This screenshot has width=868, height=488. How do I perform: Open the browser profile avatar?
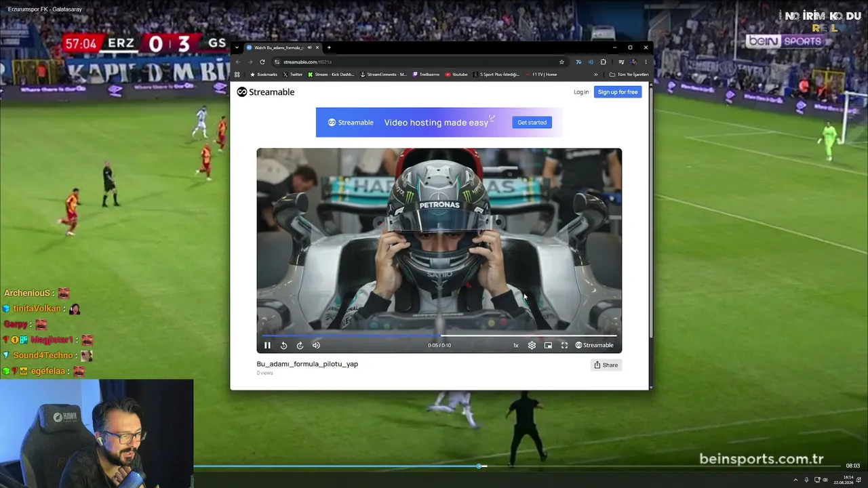[x=633, y=62]
